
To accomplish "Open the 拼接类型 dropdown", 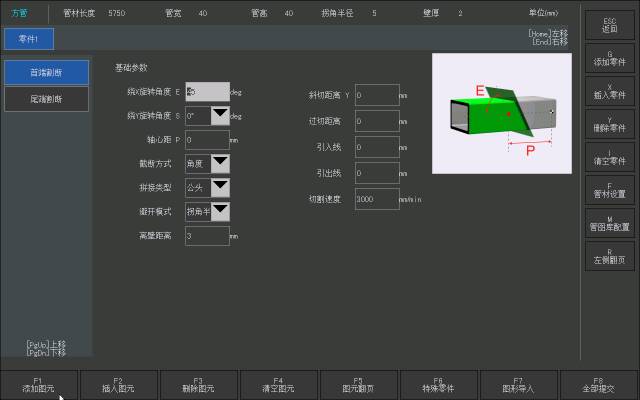I will pyautogui.click(x=220, y=188).
